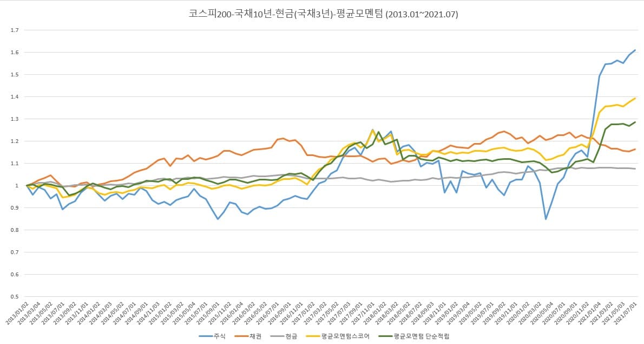Click the 1 y-axis label

point(17,185)
